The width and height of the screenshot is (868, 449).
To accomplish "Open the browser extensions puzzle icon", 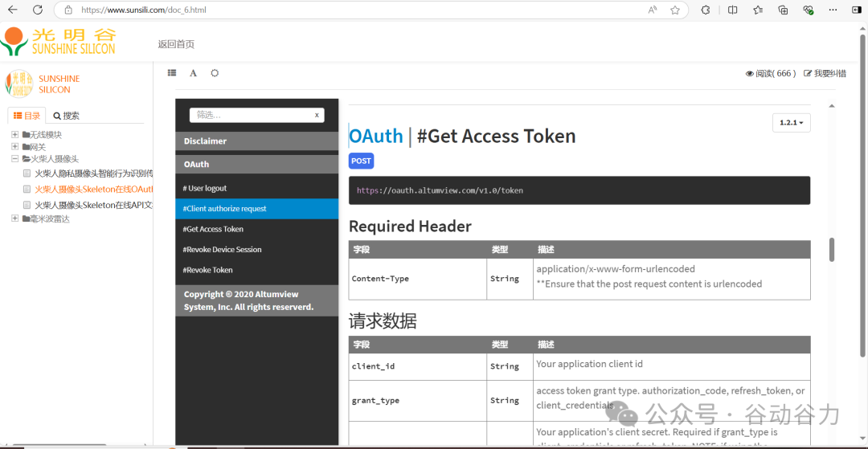I will tap(705, 10).
